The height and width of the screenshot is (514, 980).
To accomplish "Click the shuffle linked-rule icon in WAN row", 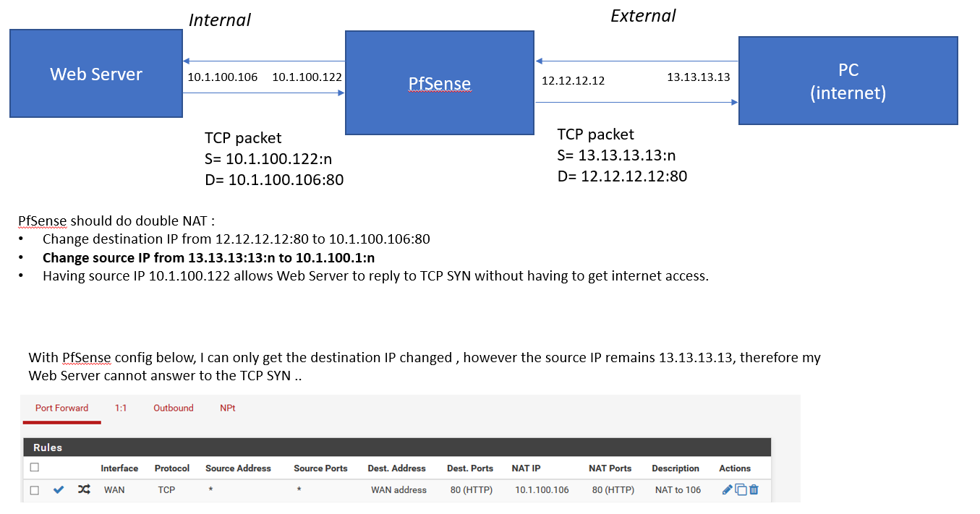I will click(x=84, y=489).
